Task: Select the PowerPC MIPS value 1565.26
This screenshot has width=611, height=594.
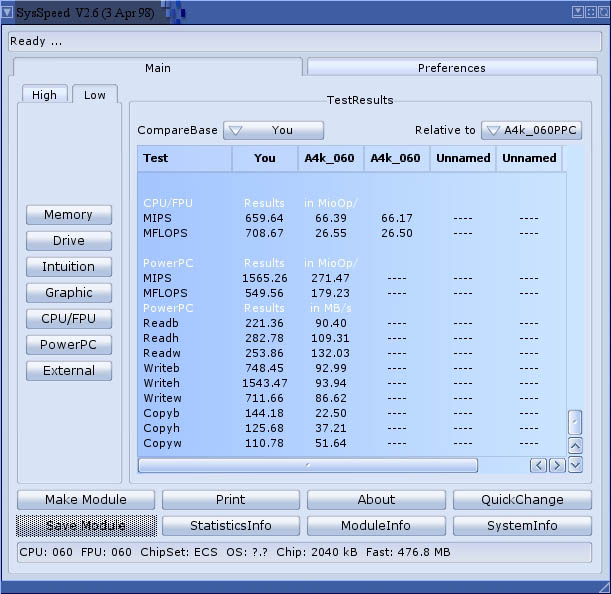Action: point(265,278)
